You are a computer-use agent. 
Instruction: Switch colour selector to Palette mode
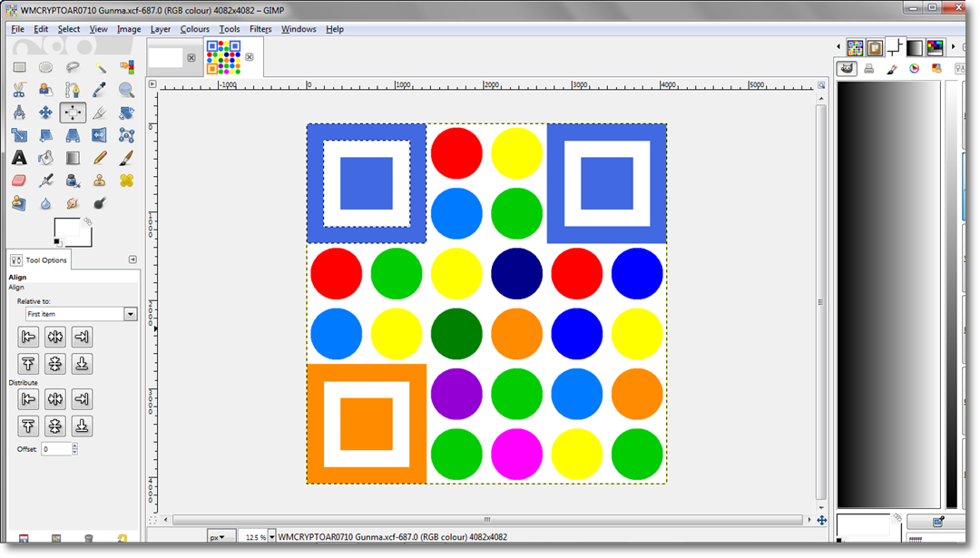(x=936, y=69)
